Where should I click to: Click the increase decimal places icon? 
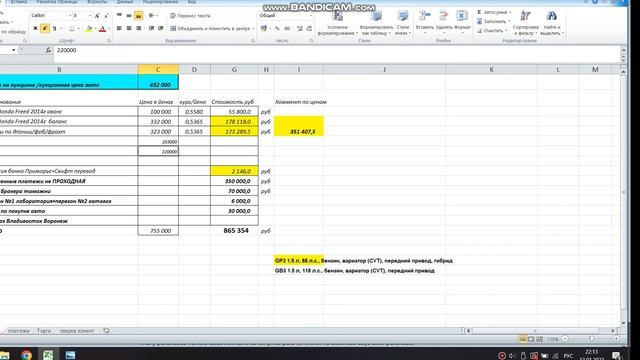tap(300, 29)
